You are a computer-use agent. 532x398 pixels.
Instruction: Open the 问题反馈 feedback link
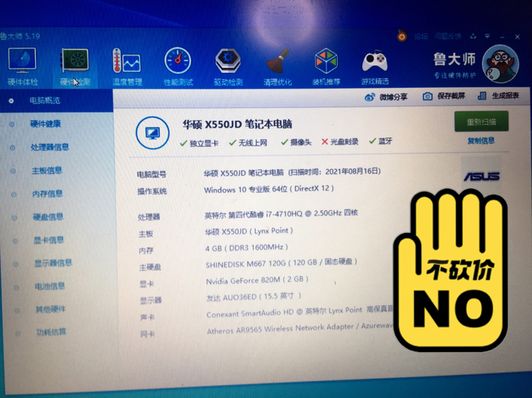[x=448, y=36]
